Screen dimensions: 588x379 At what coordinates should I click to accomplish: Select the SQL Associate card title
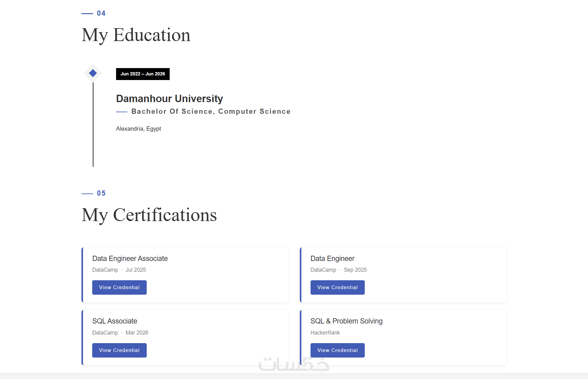click(x=115, y=321)
